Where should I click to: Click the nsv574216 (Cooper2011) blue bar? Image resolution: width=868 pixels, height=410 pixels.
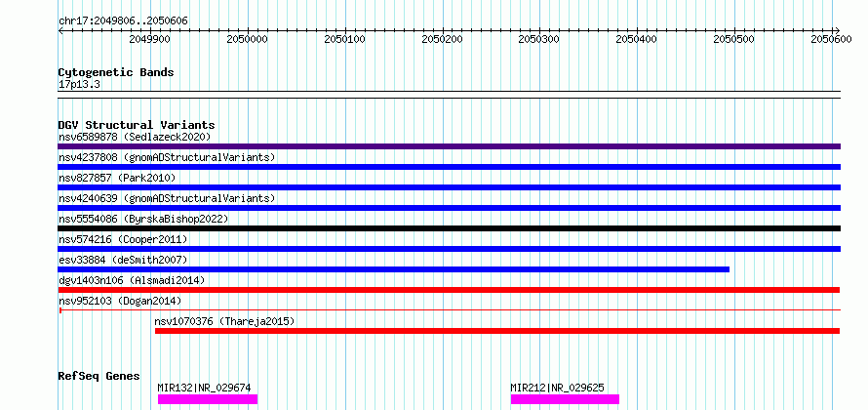(449, 249)
